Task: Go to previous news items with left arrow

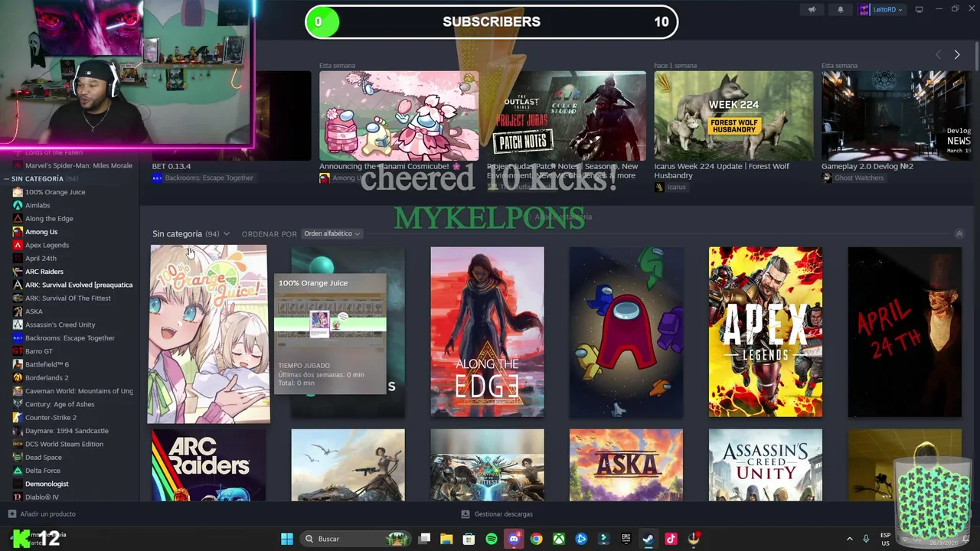Action: coord(938,54)
